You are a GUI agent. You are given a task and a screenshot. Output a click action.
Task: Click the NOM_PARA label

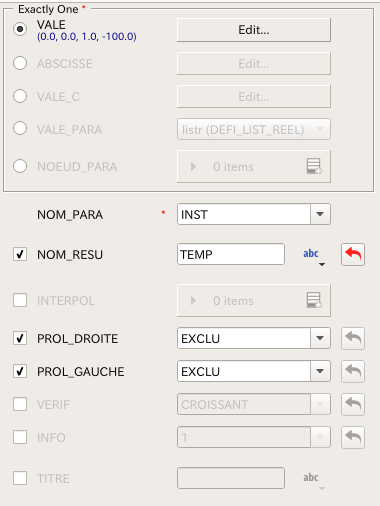70,215
